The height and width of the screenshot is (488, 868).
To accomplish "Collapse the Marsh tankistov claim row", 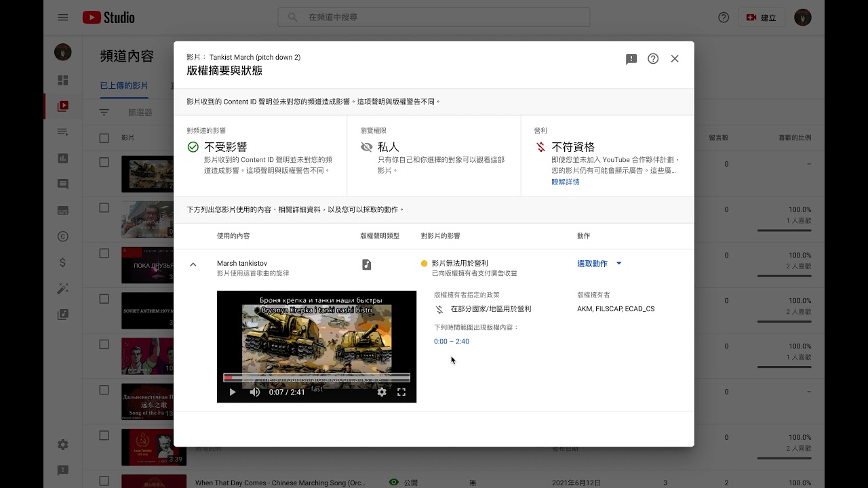I will tap(193, 265).
